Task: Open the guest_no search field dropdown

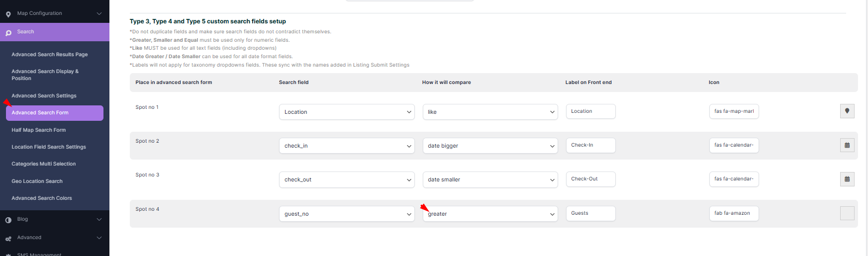Action: pyautogui.click(x=346, y=214)
